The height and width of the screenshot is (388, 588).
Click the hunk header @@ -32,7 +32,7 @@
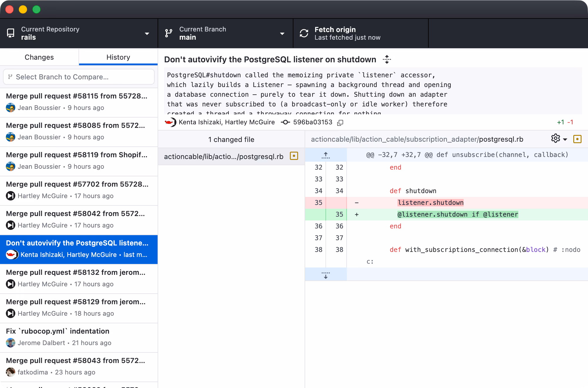[x=467, y=155]
